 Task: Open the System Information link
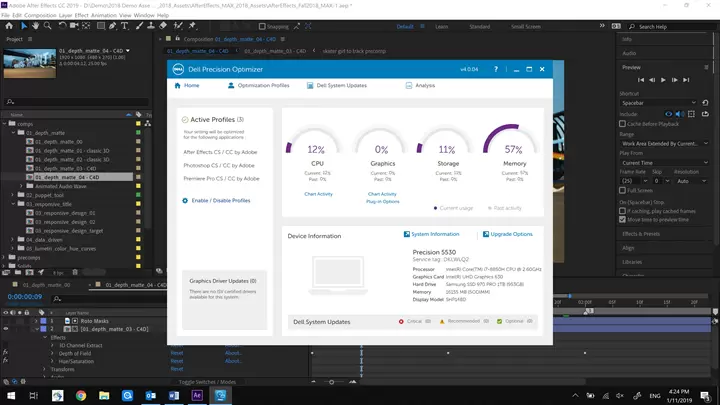click(434, 234)
